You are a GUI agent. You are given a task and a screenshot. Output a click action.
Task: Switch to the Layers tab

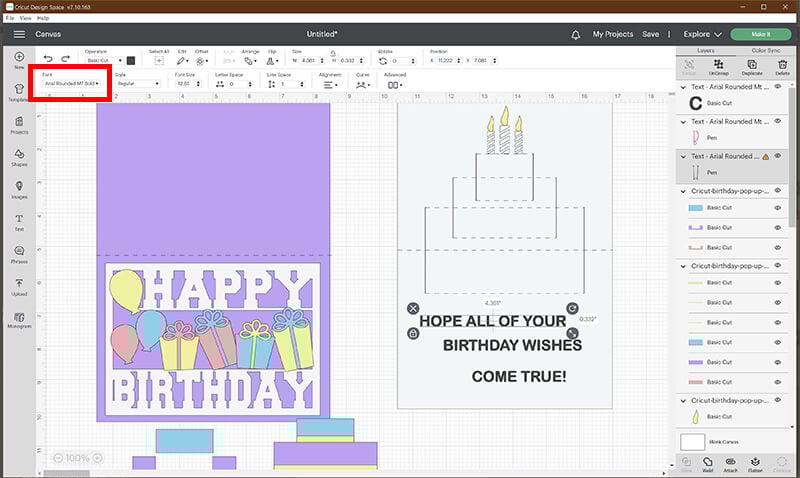[706, 51]
